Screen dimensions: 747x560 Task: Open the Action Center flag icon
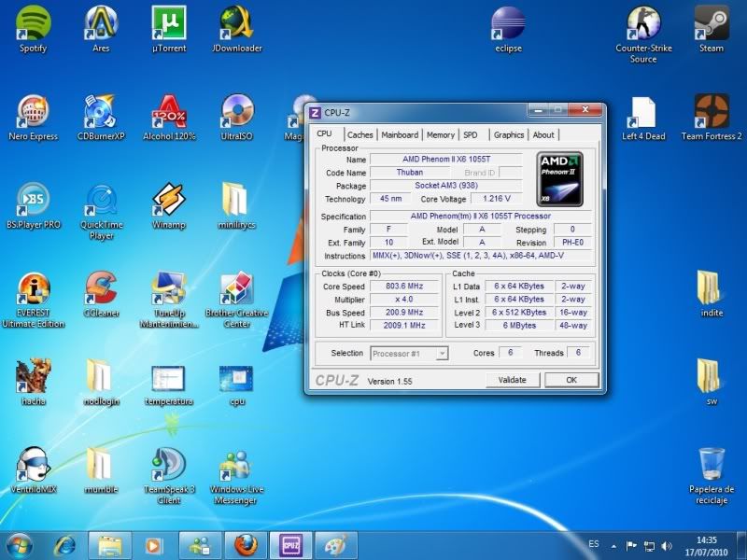[631, 546]
